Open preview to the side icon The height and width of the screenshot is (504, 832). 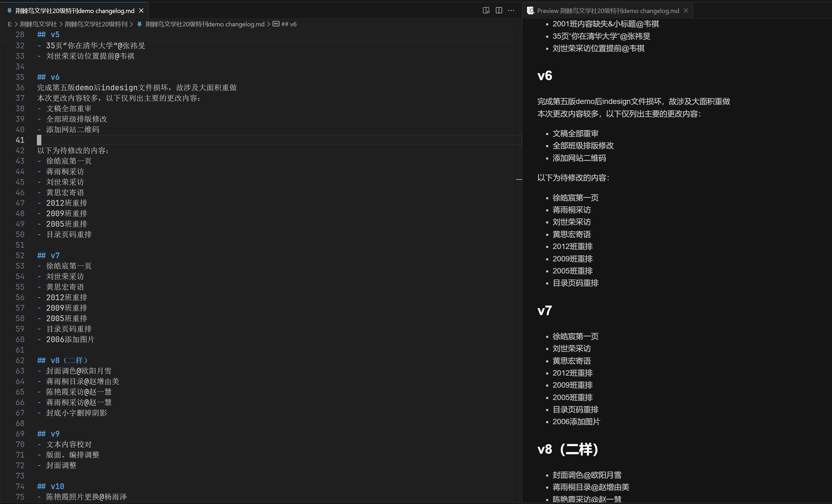[x=486, y=10]
